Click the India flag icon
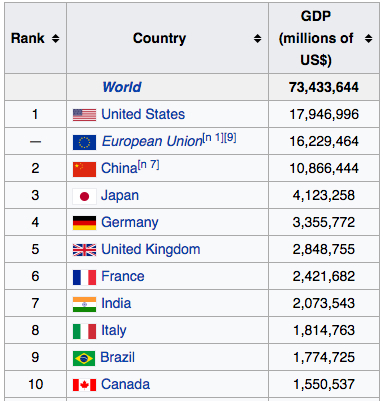The width and height of the screenshot is (383, 401). point(84,304)
